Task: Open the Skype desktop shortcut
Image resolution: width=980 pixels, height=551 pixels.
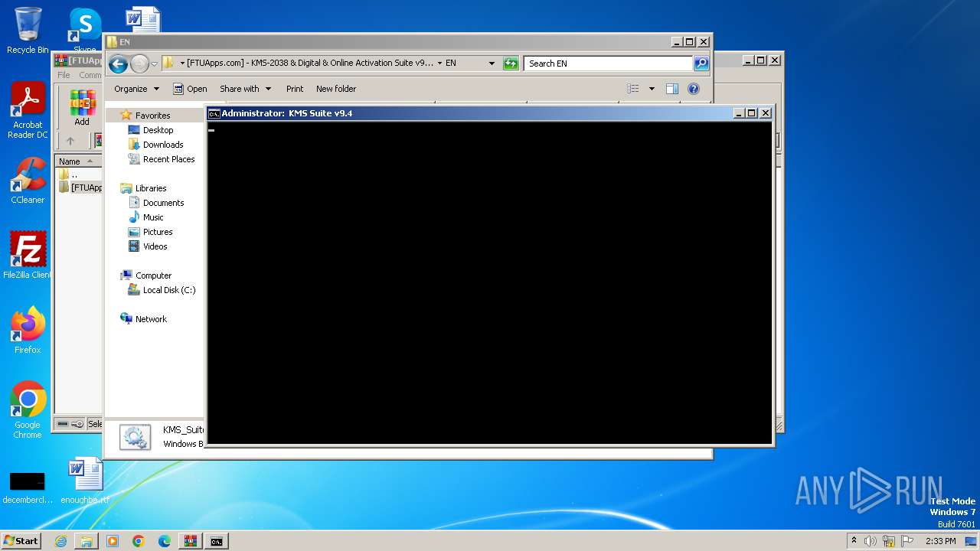Action: point(85,31)
